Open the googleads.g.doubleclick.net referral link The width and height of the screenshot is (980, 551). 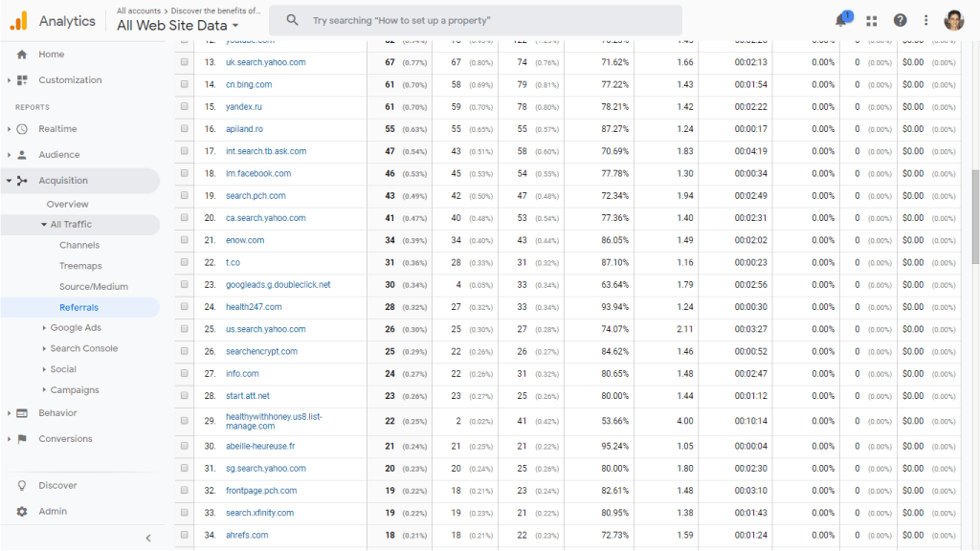pyautogui.click(x=278, y=284)
